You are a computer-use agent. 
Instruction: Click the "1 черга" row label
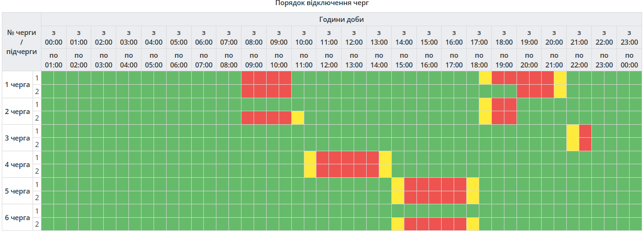point(17,85)
